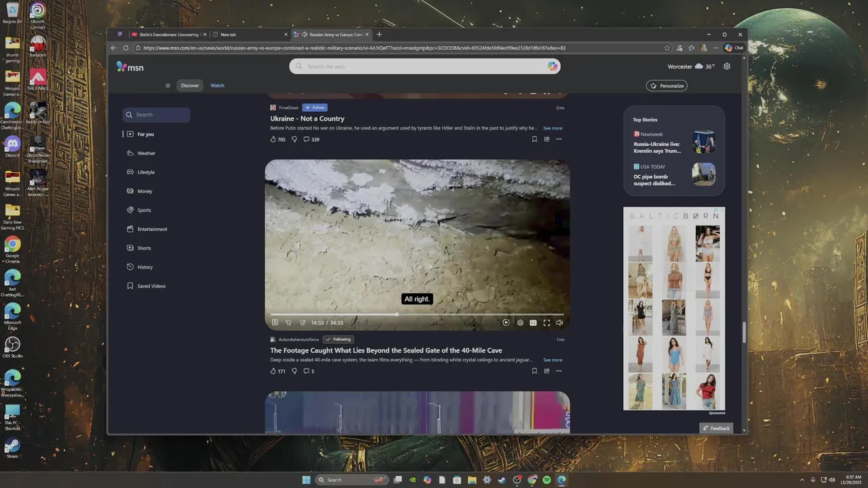
Task: Switch to the Discover tab
Action: click(190, 85)
